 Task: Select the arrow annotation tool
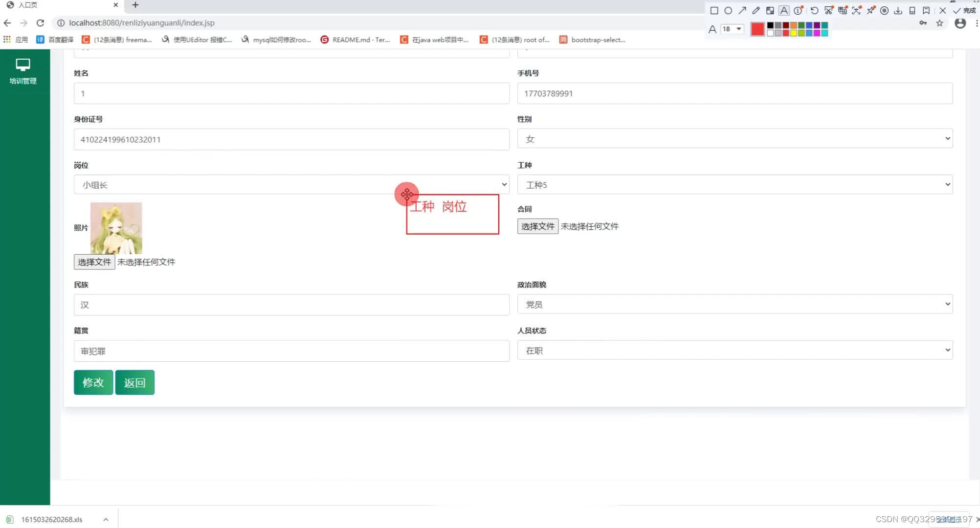pos(742,11)
